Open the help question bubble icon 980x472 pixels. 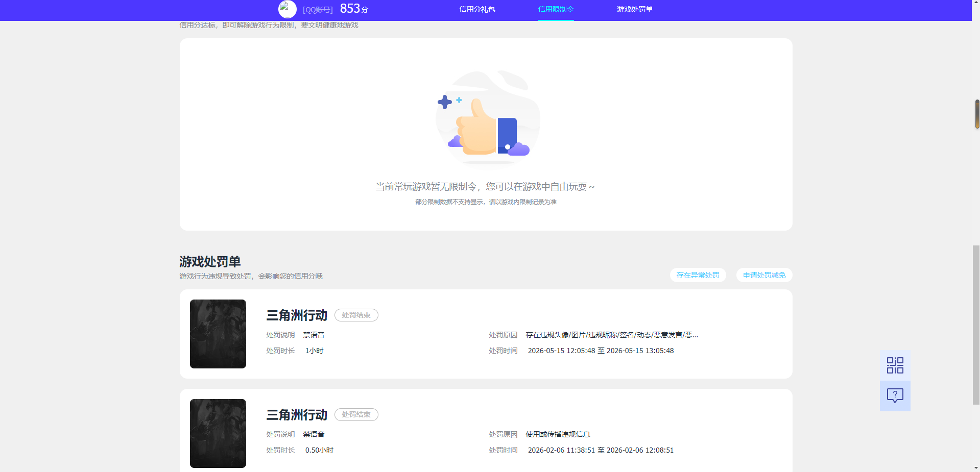pos(895,396)
